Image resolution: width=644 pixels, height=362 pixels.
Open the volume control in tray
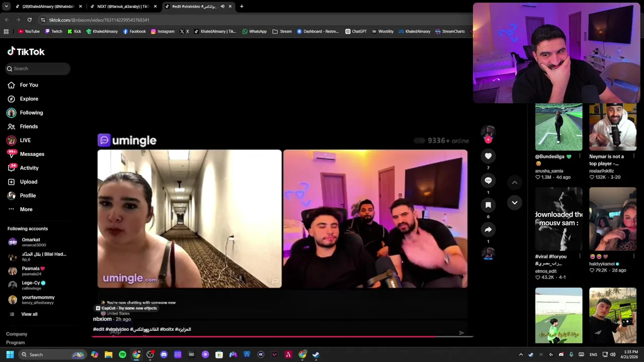click(x=612, y=354)
